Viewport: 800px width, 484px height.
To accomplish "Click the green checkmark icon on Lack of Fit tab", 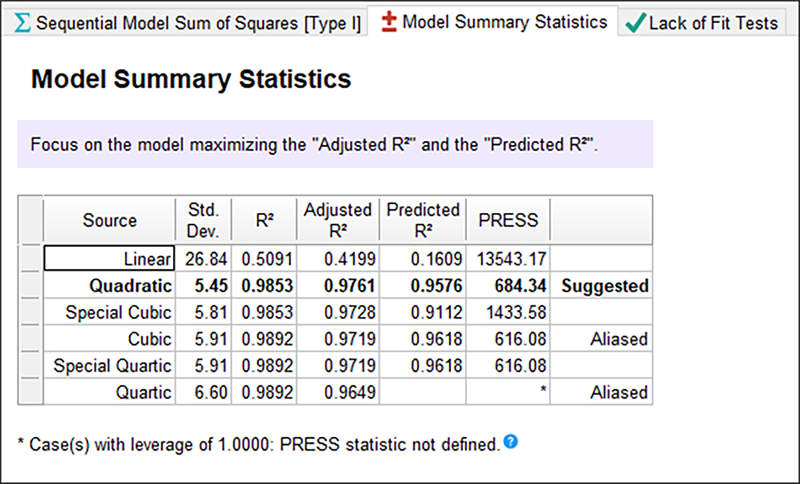I will [634, 22].
